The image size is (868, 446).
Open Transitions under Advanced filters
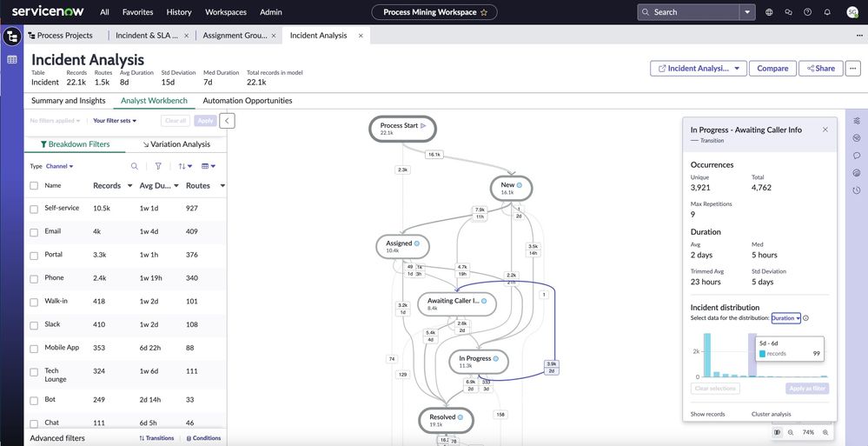(x=156, y=438)
